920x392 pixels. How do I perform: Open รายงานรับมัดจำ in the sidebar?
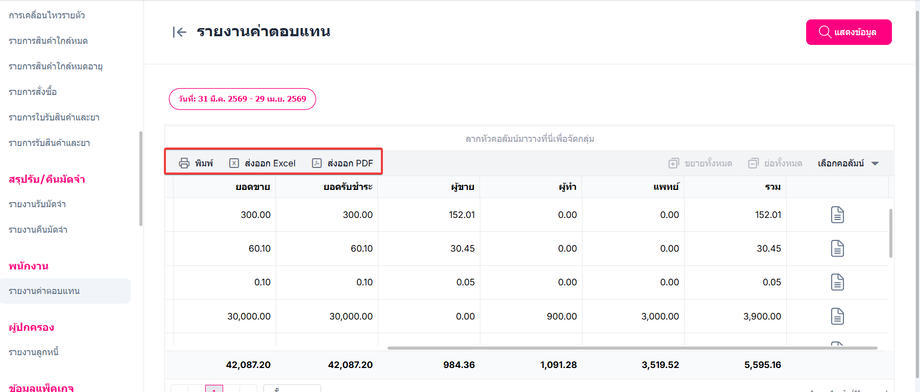[37, 204]
